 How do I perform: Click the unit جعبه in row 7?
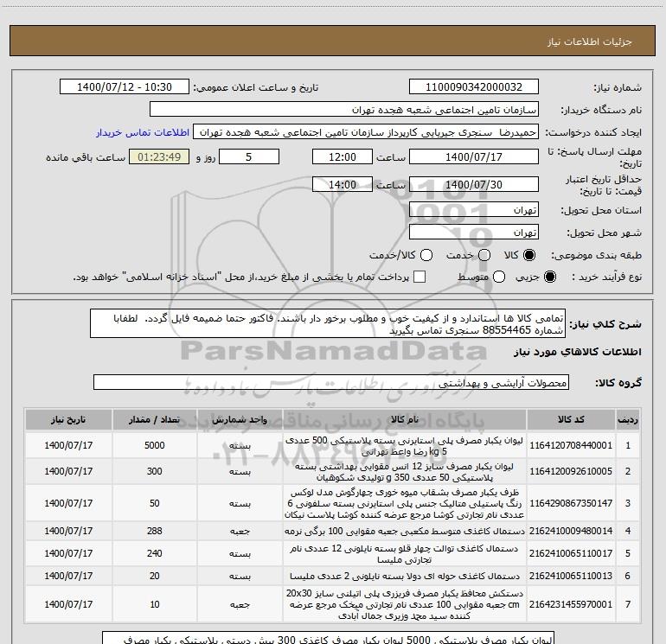(x=240, y=604)
